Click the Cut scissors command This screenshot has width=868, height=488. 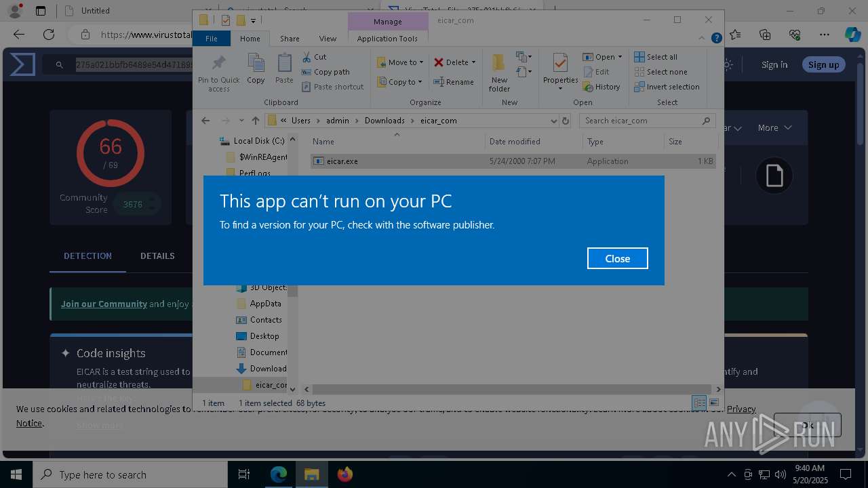coord(314,57)
